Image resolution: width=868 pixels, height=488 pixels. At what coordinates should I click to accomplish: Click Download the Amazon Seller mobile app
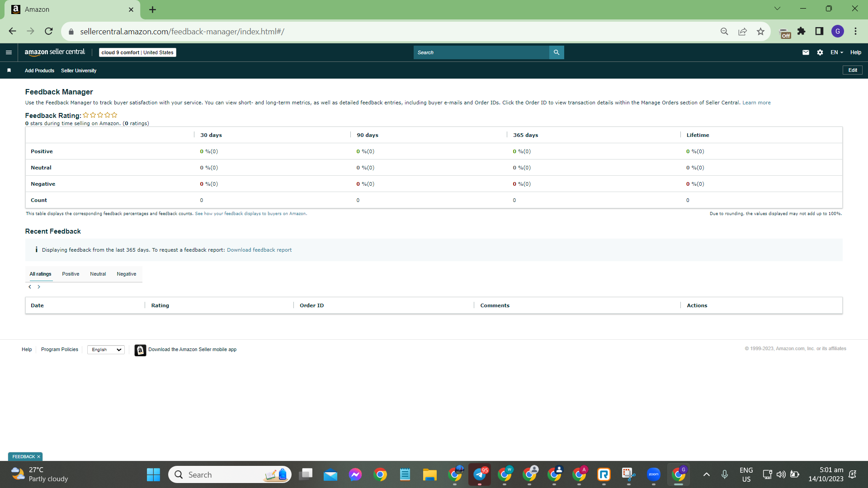192,349
